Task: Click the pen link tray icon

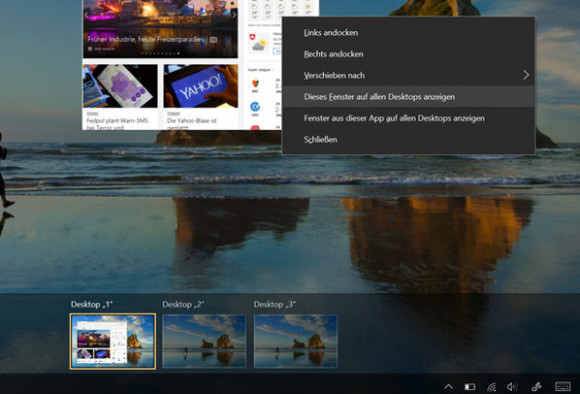Action: tap(536, 387)
